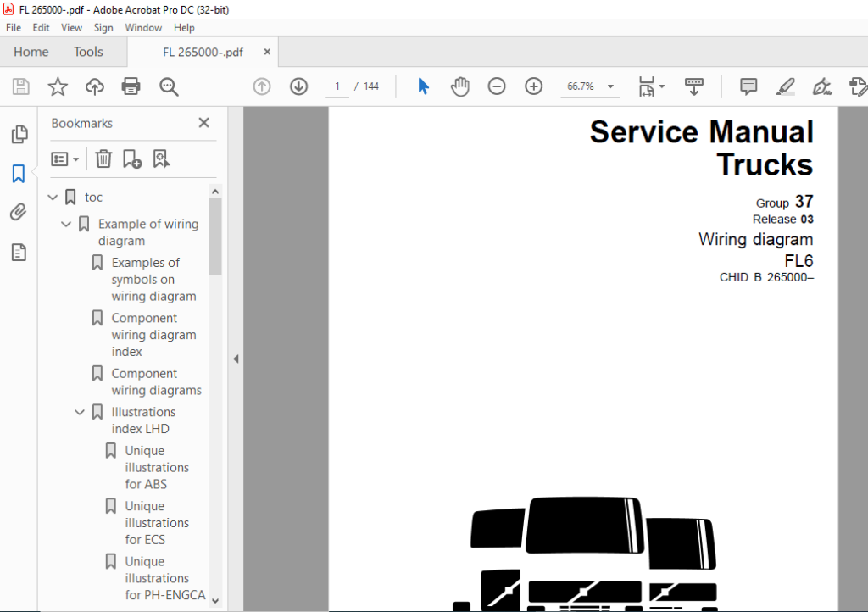Viewport: 868px width, 612px height.
Task: Click the page number input field
Action: point(337,86)
